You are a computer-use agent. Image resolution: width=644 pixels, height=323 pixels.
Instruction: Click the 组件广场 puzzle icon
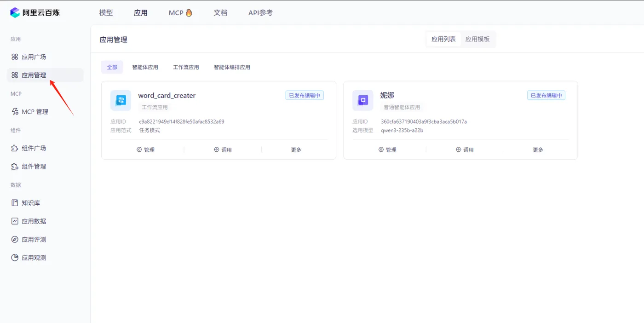pos(15,148)
